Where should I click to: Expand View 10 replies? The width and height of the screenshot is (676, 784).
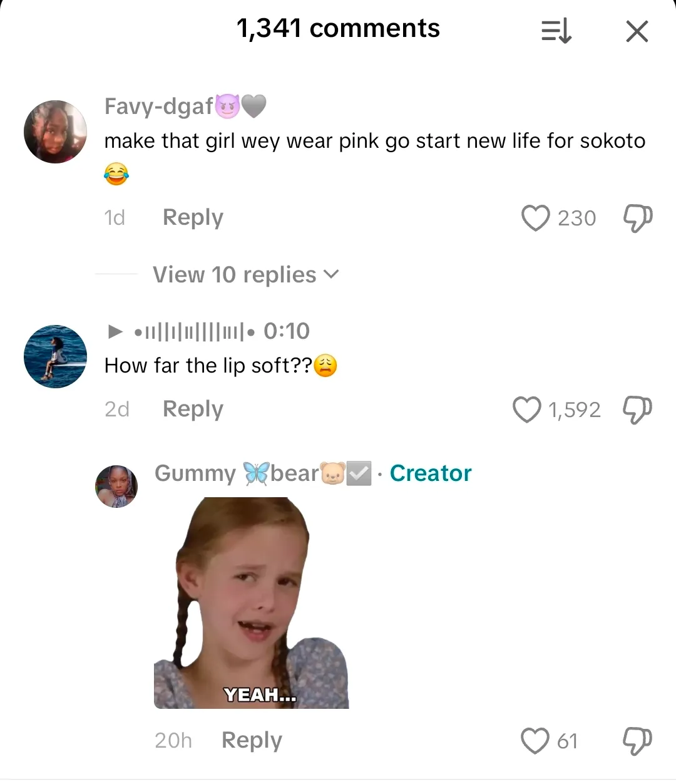tap(245, 275)
